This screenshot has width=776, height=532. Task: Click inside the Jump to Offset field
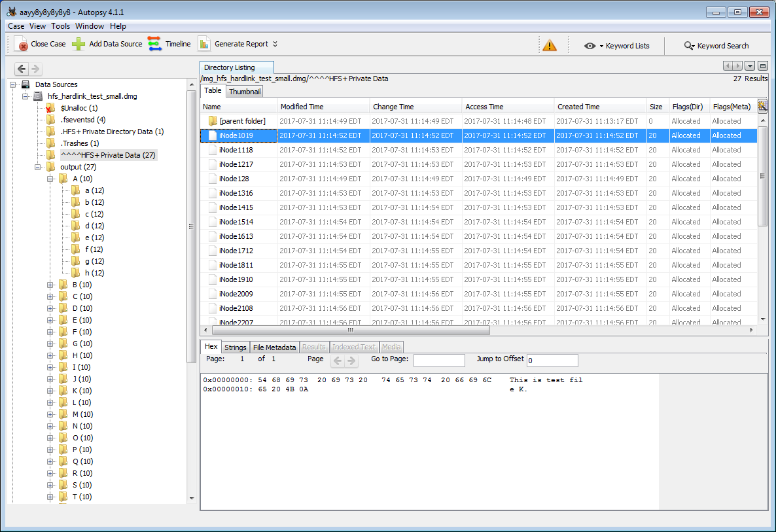[x=553, y=360]
